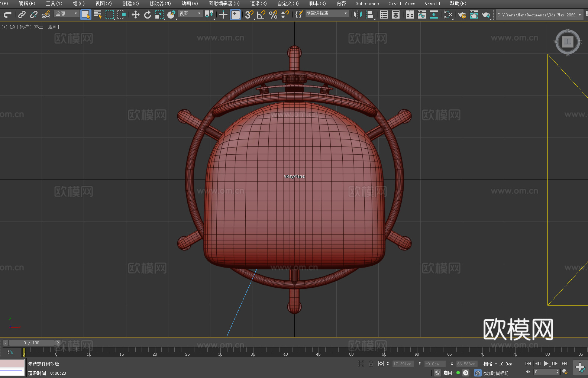Click the [顶] viewport view label
This screenshot has width=588, height=378.
[x=13, y=27]
